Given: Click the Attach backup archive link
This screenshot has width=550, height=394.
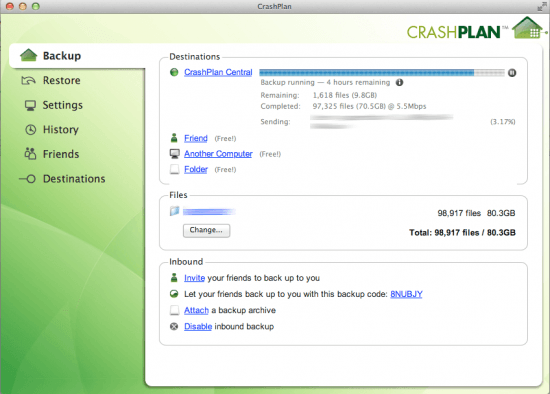Looking at the screenshot, I should 196,310.
